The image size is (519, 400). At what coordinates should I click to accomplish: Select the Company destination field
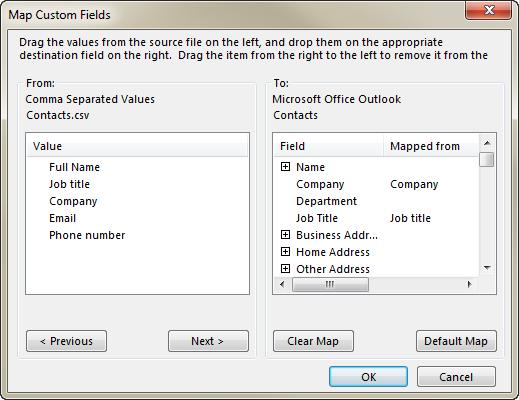pyautogui.click(x=320, y=184)
